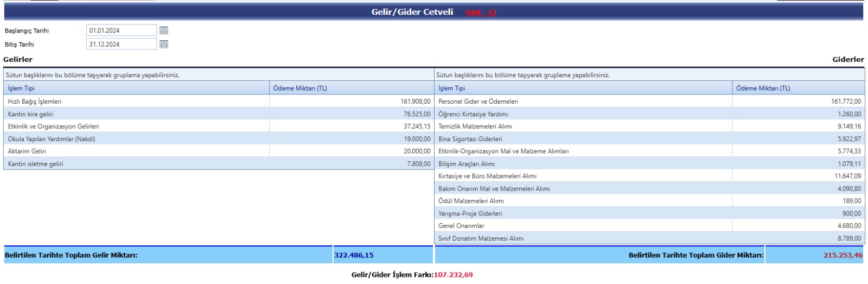Open the Bitiş Tarihi calendar picker icon
The image size is (868, 284).
pos(164,44)
